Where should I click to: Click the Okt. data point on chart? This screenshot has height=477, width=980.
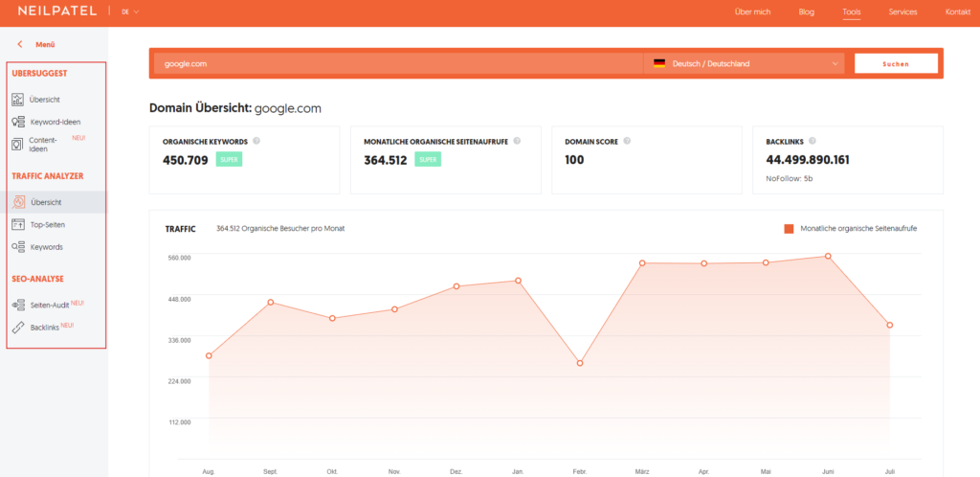coord(332,318)
